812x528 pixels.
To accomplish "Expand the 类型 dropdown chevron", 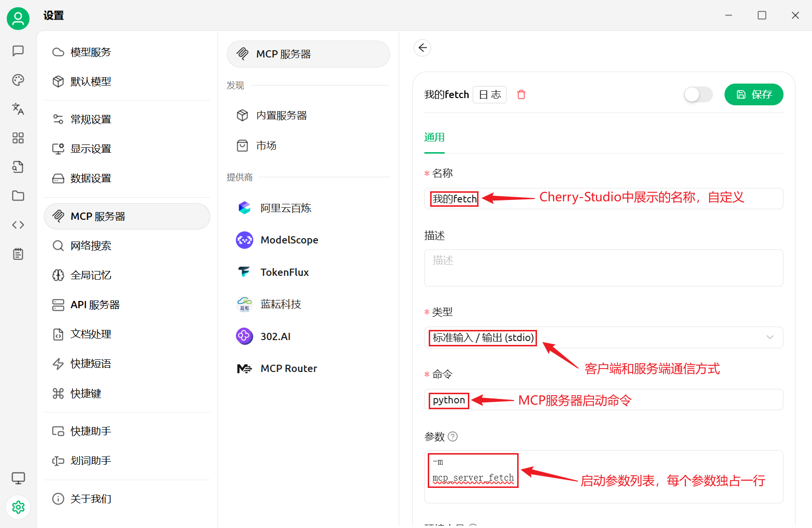I will click(x=770, y=338).
